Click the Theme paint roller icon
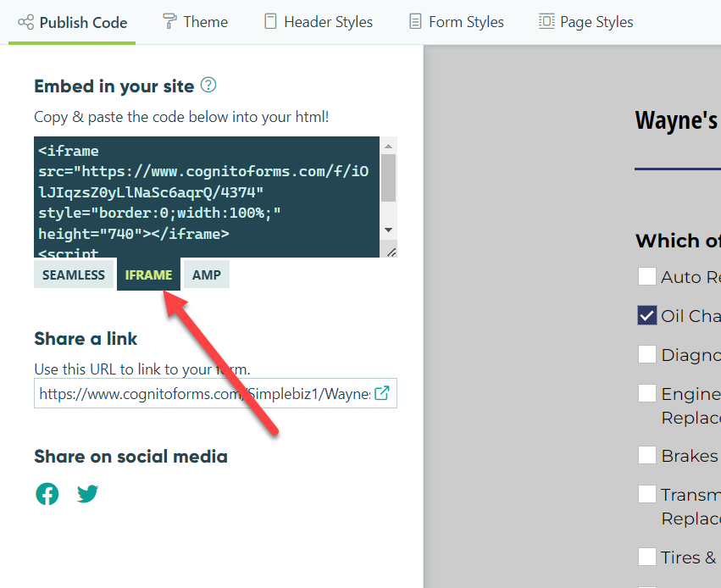The width and height of the screenshot is (721, 588). point(169,22)
